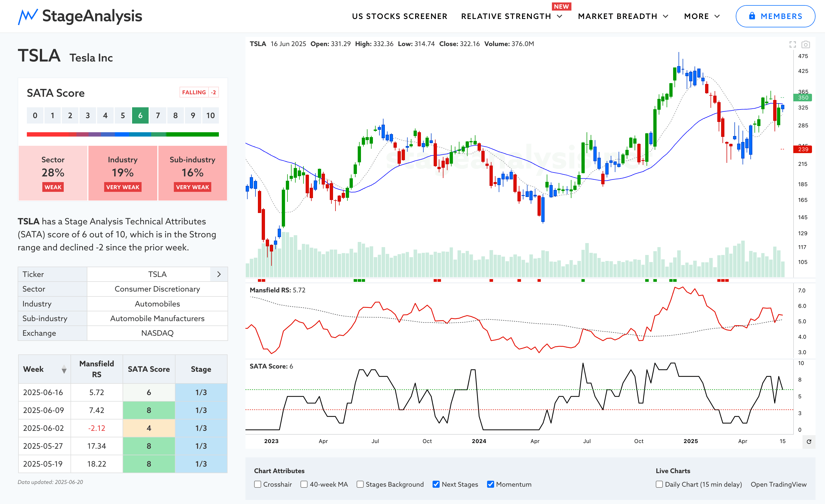Sort table by Week column arrows
Image resolution: width=825 pixels, height=504 pixels.
(64, 369)
